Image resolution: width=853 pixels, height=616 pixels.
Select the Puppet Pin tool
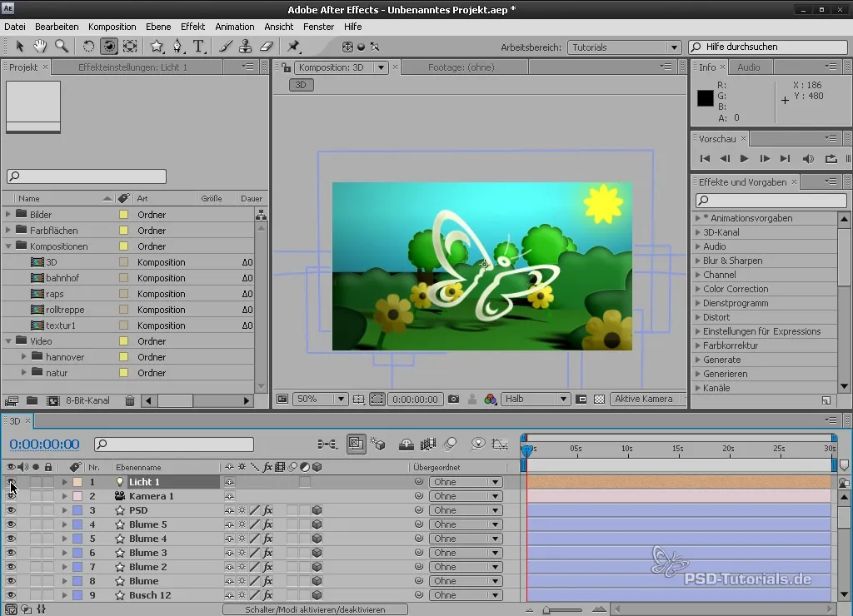pyautogui.click(x=294, y=47)
